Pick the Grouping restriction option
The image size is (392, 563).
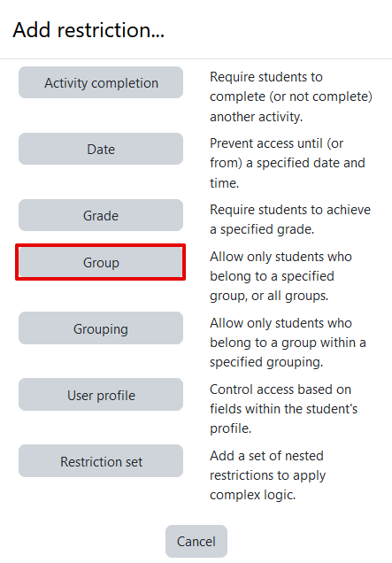click(101, 328)
